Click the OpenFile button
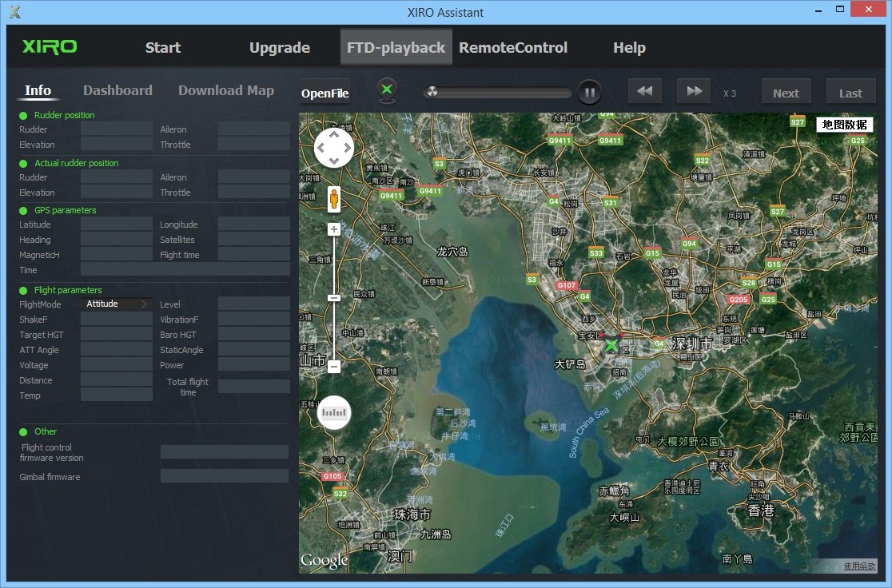 [x=325, y=93]
